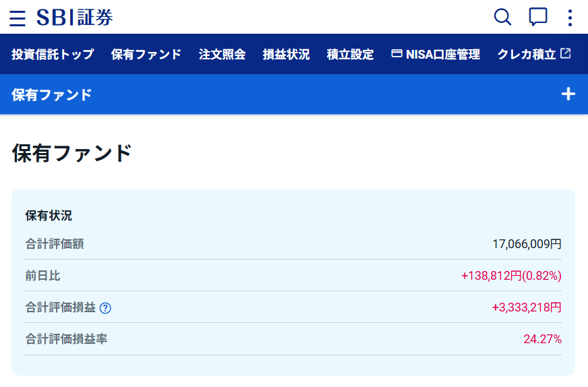Open the hamburger menu icon

point(18,18)
